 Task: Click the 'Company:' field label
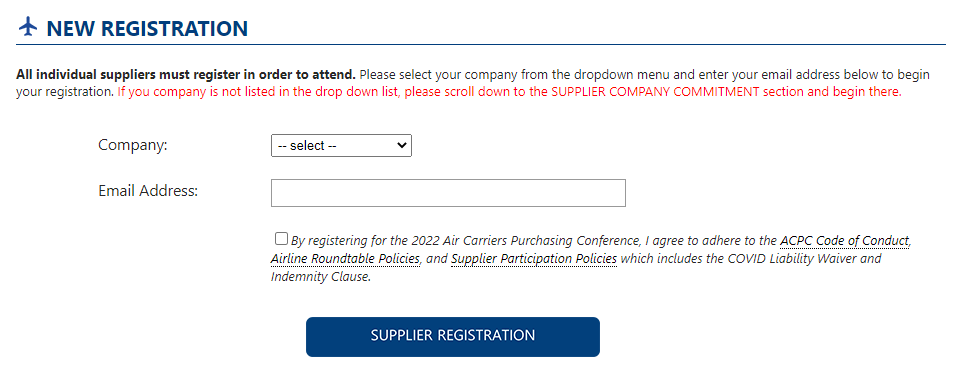point(133,145)
